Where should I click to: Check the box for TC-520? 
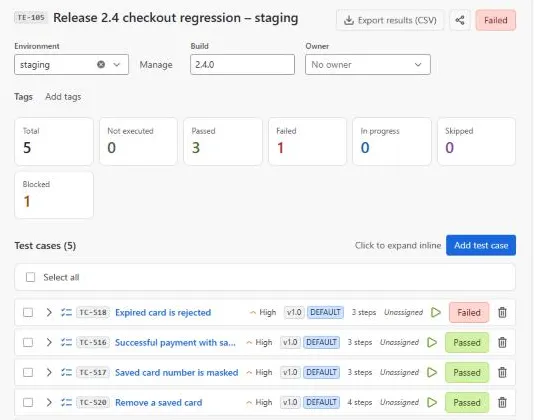click(x=28, y=402)
